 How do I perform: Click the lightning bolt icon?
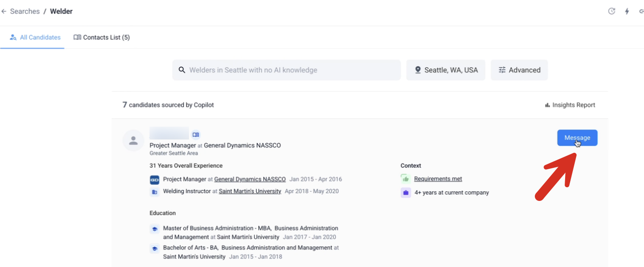(x=627, y=11)
